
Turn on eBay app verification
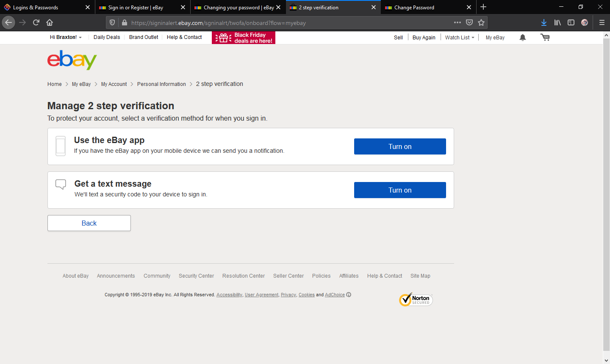399,146
